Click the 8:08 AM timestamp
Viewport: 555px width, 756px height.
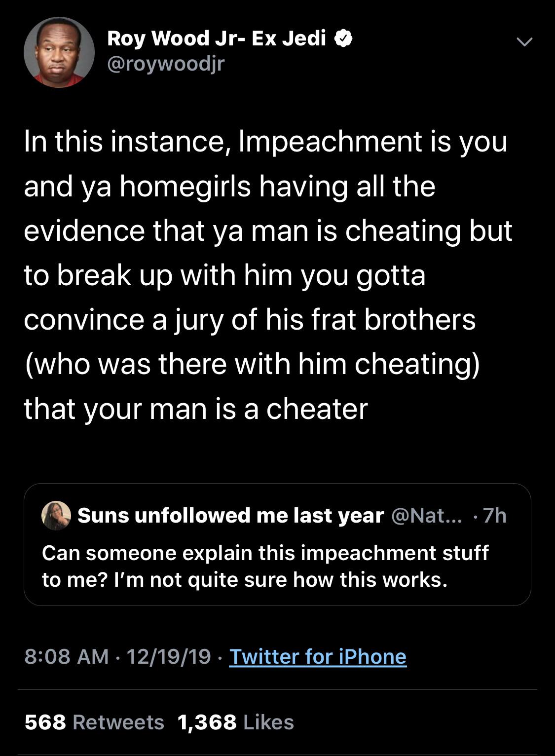[66, 657]
